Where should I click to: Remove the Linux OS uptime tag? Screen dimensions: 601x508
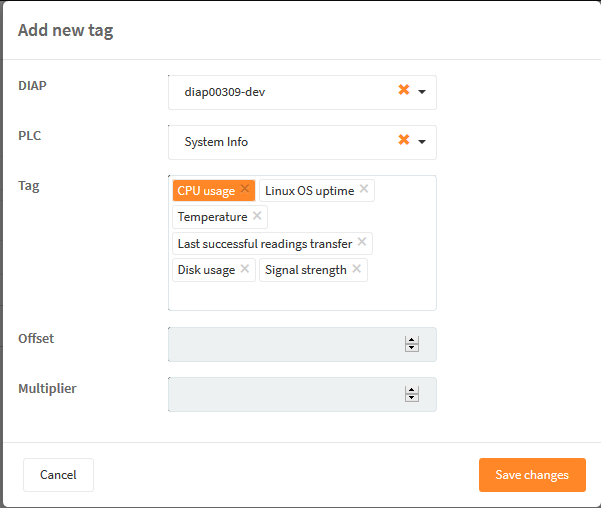pos(364,189)
